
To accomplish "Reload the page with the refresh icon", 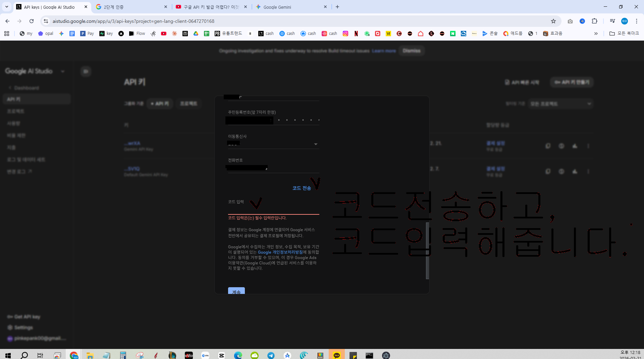I will [x=32, y=21].
